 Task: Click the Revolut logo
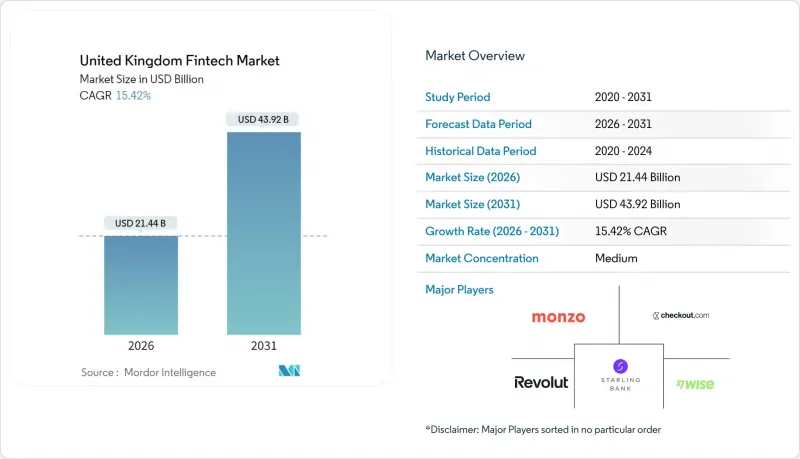click(541, 382)
